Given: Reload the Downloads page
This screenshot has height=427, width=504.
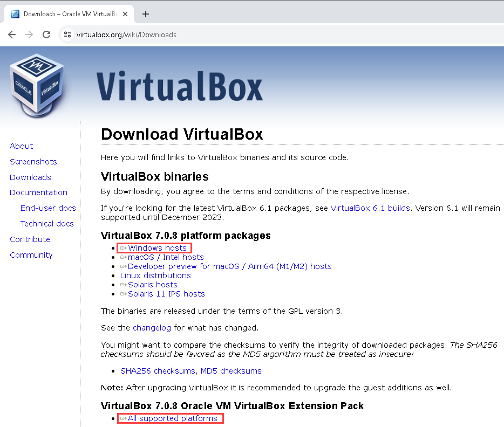Looking at the screenshot, I should [47, 34].
